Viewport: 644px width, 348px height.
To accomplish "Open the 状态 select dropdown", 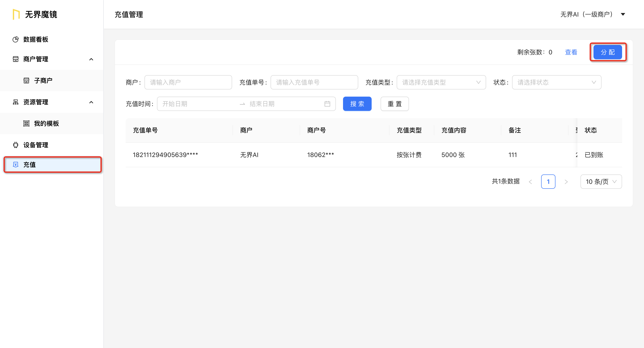I will 557,82.
